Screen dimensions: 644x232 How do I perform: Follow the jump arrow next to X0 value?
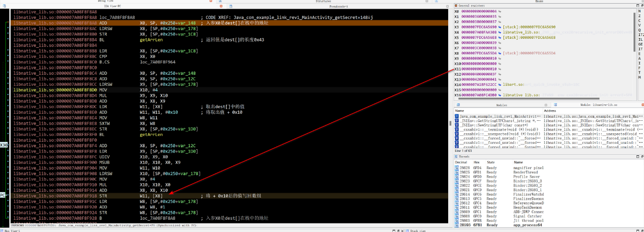point(500,11)
